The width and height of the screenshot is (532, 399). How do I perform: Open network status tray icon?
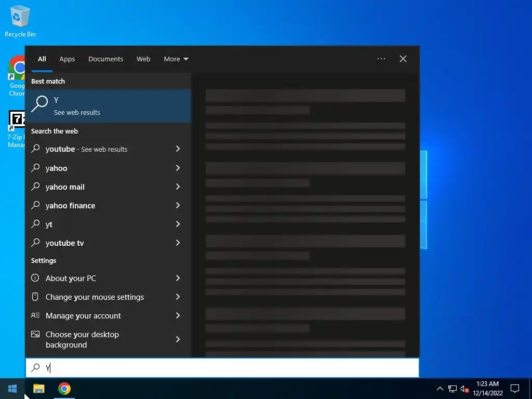point(453,389)
